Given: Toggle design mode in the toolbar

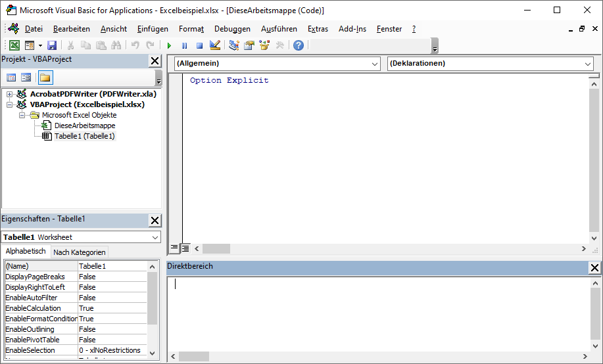Looking at the screenshot, I should [214, 45].
